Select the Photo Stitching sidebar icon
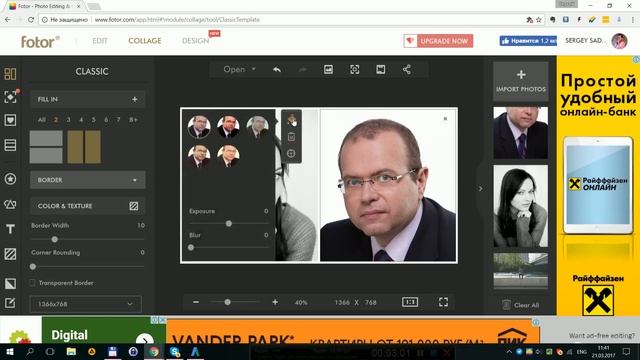Image resolution: width=640 pixels, height=360 pixels. click(10, 145)
